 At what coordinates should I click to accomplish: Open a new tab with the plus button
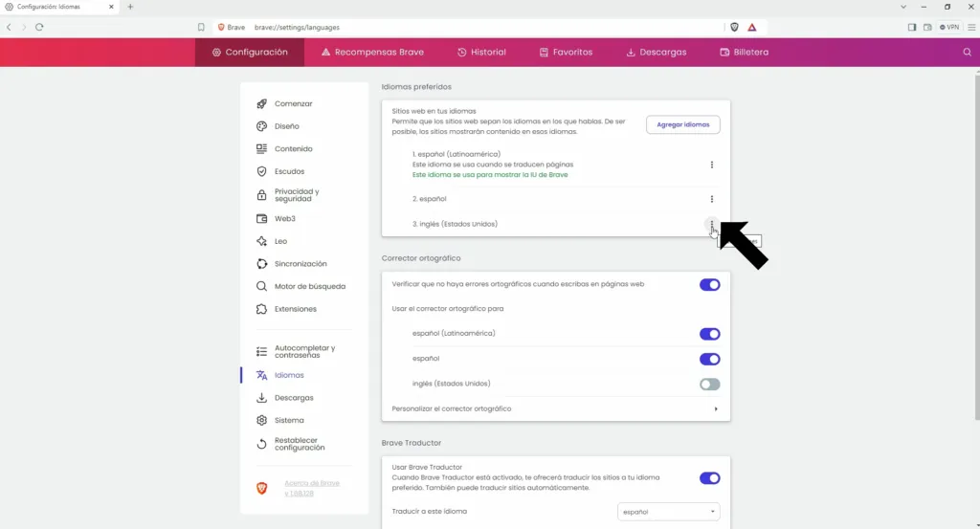(x=130, y=7)
